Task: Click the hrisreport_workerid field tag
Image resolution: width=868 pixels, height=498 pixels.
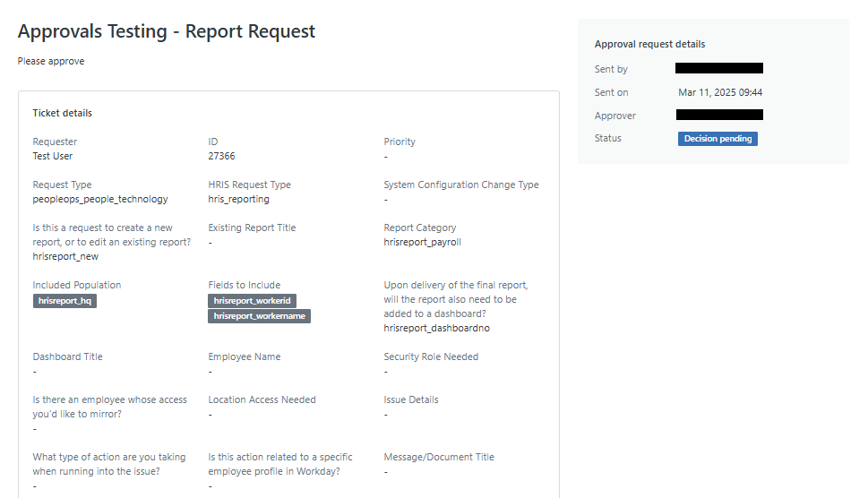Action: coord(251,301)
